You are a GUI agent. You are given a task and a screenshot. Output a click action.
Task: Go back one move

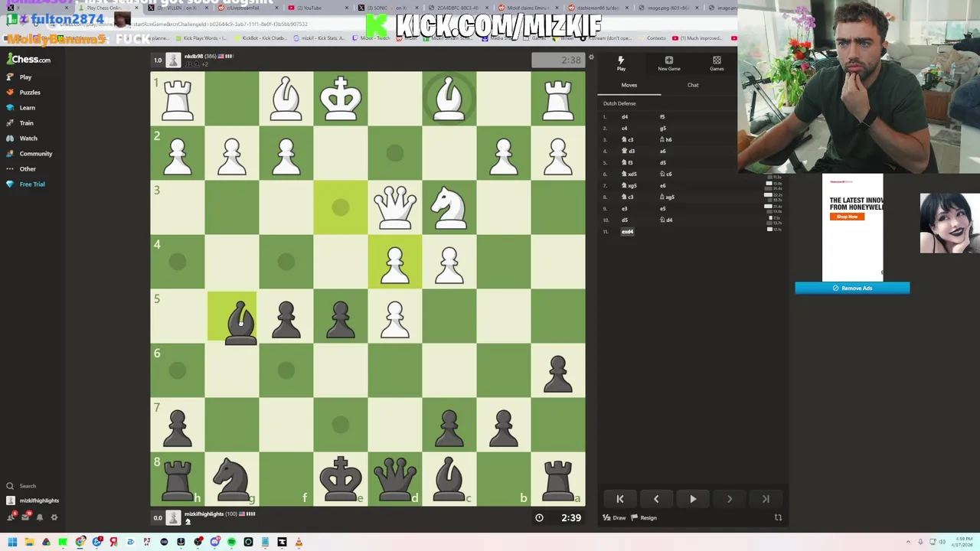pyautogui.click(x=656, y=499)
